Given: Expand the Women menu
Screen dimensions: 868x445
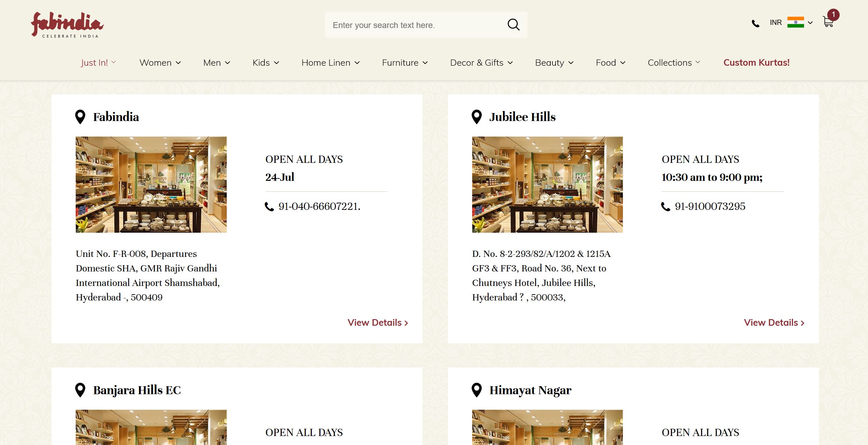Looking at the screenshot, I should [x=160, y=63].
